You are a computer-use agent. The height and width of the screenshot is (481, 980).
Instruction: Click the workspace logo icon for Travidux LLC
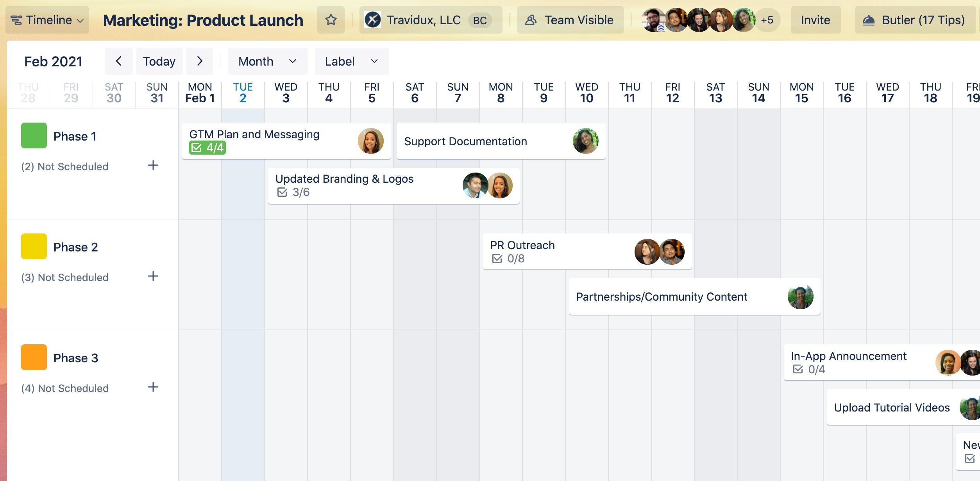pyautogui.click(x=372, y=20)
